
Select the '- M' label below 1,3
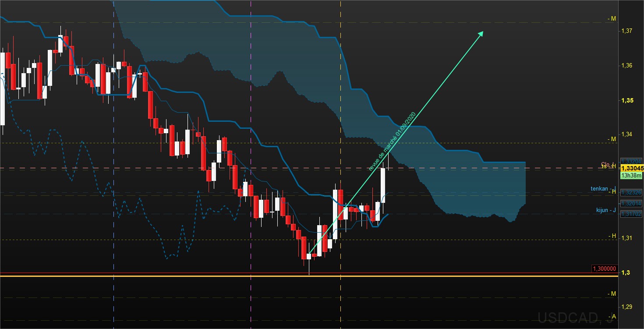[612, 293]
